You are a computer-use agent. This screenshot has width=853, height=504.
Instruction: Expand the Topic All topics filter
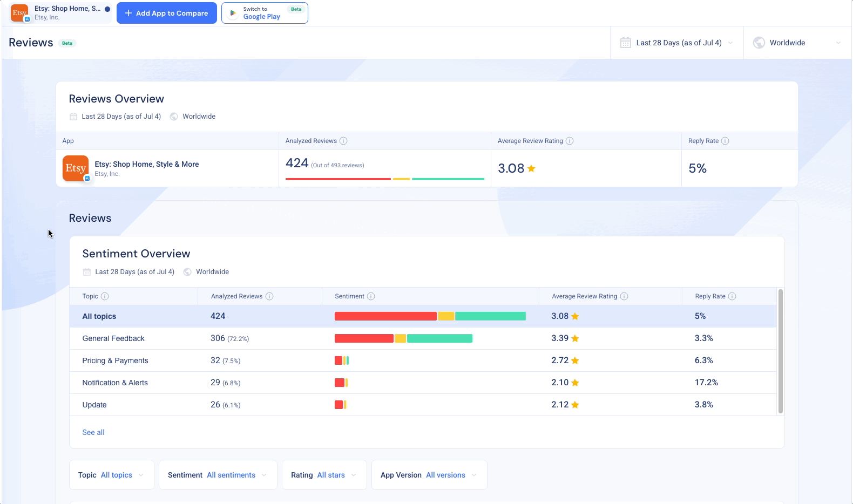[x=112, y=475]
